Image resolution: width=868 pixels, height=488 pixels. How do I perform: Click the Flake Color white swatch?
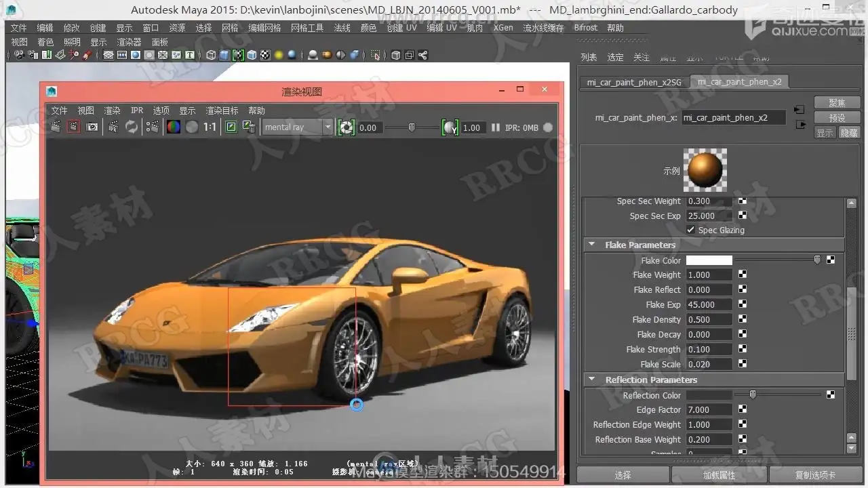(x=709, y=260)
